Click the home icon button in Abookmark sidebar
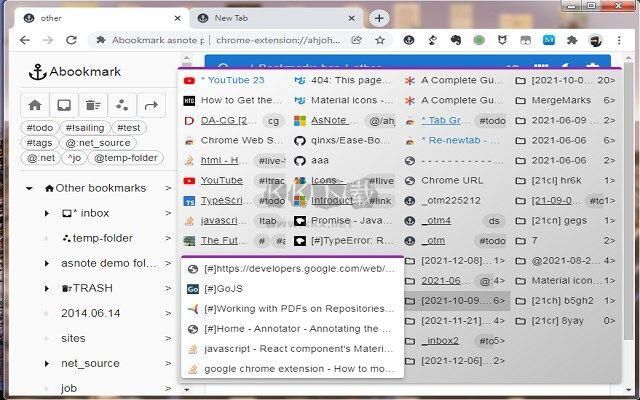 [35, 105]
